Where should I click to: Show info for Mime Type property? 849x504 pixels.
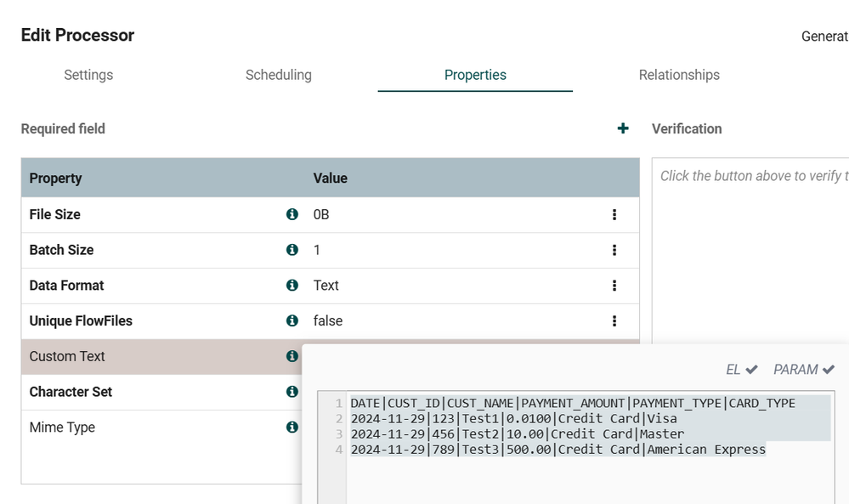(x=292, y=428)
